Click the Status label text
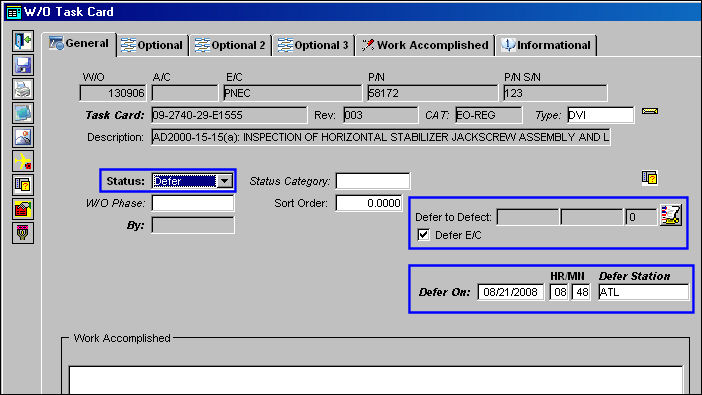Image resolution: width=702 pixels, height=395 pixels. coord(125,181)
